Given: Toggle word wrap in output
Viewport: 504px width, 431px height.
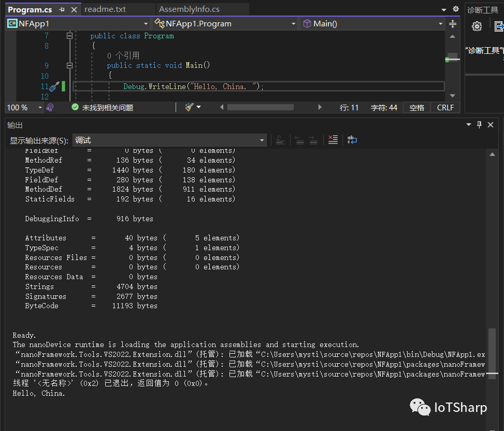Looking at the screenshot, I should 352,140.
